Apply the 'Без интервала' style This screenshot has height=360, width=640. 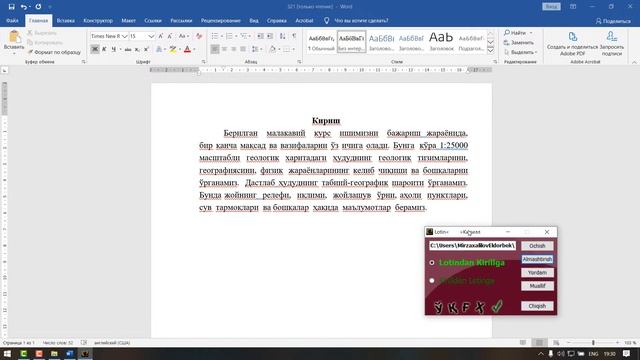(351, 42)
